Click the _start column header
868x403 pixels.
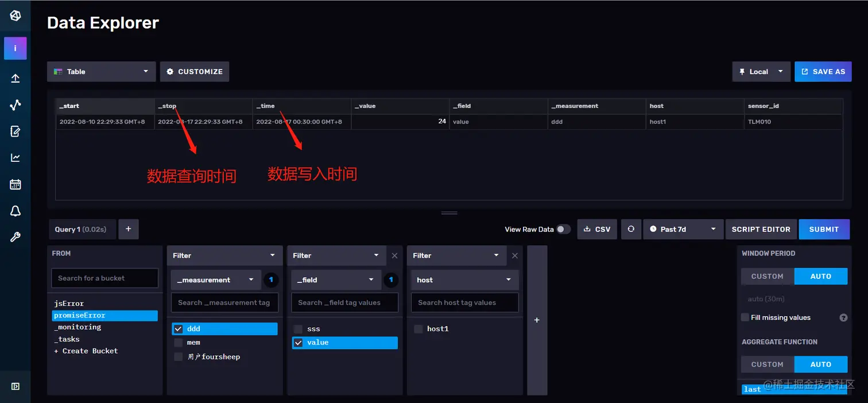[x=105, y=106]
